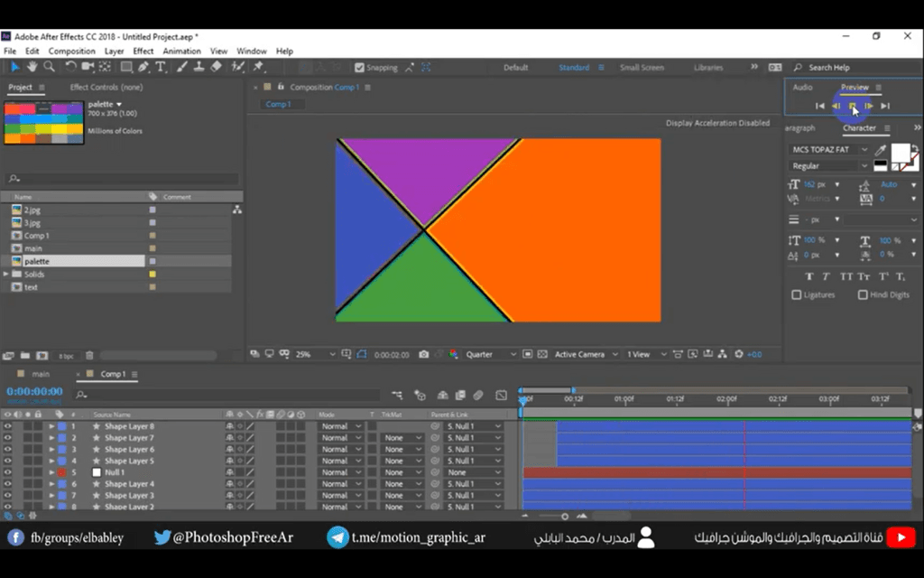Select the Type text tool

tap(161, 67)
